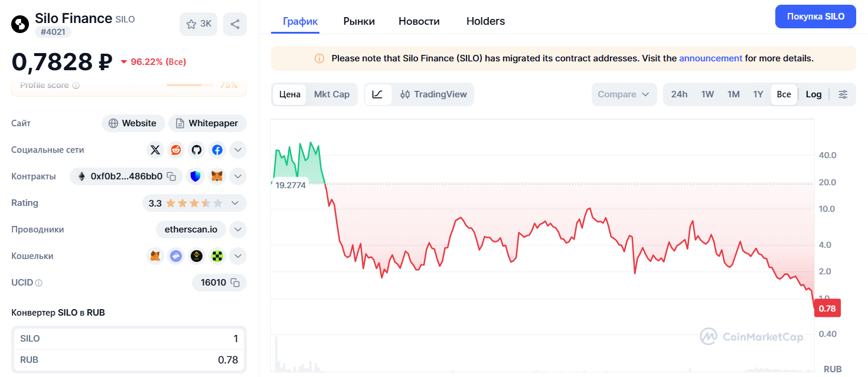Expand the Rating 3.3 details
The image size is (868, 377).
235,203
